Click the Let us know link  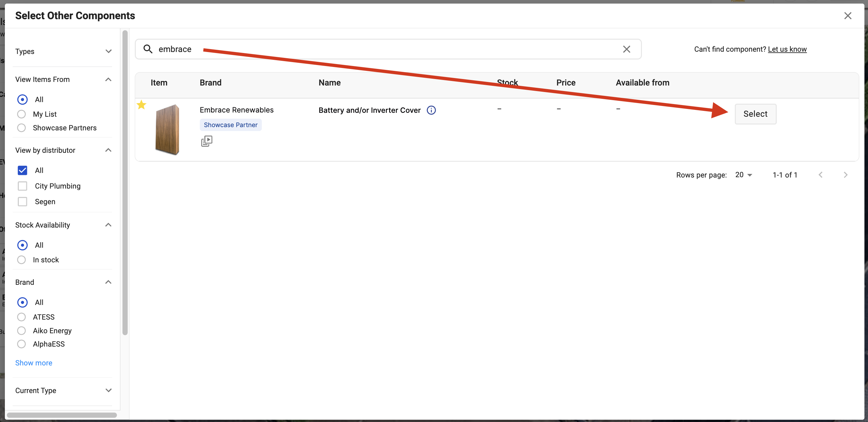coord(787,49)
